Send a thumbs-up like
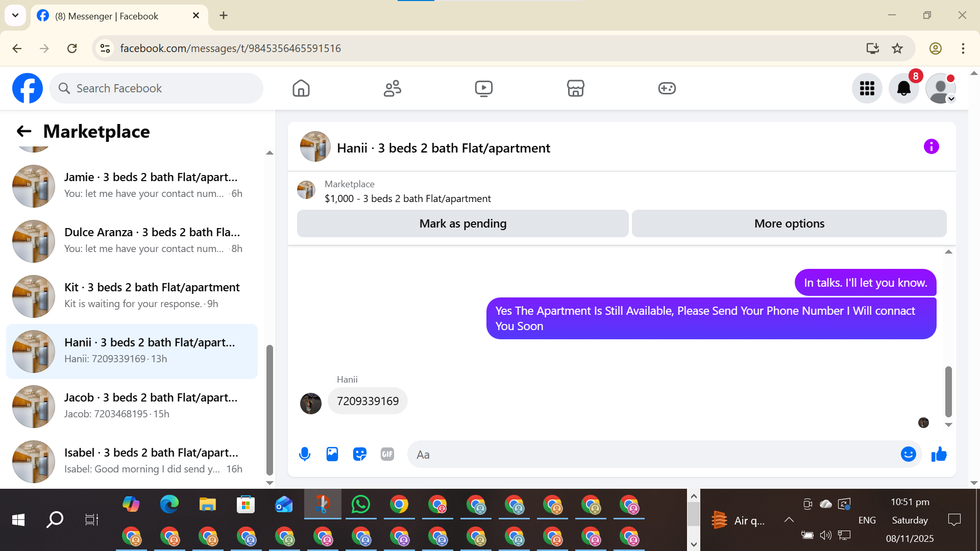This screenshot has width=980, height=551. [939, 454]
